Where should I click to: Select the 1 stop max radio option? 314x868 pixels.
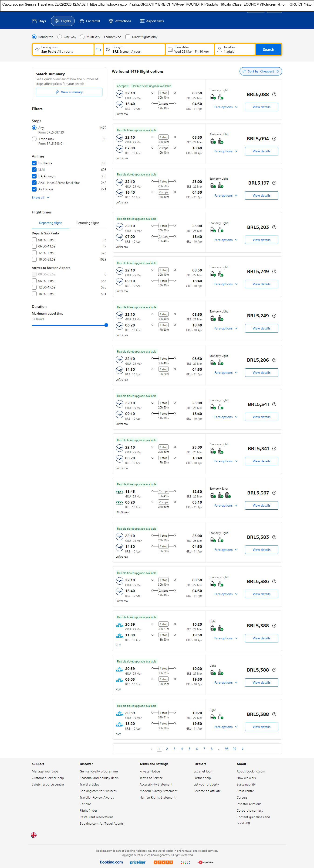coord(34,139)
